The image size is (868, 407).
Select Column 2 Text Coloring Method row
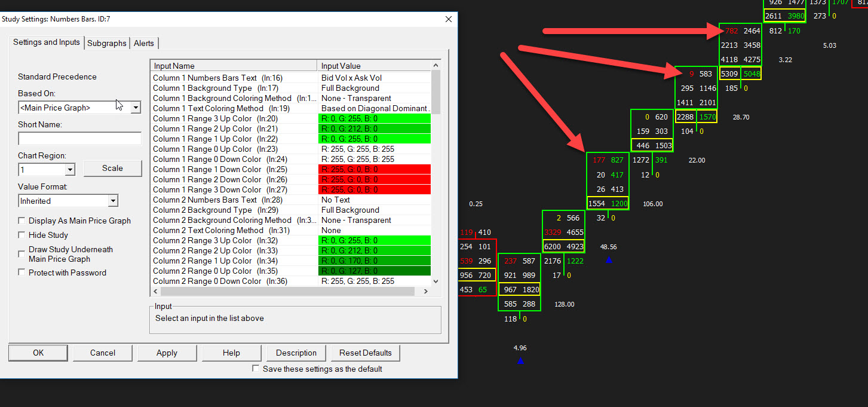click(291, 230)
